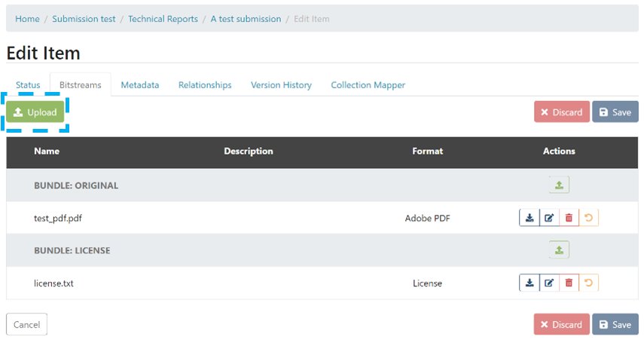The height and width of the screenshot is (346, 644).
Task: Download the license.txt bitstream
Action: pos(530,283)
